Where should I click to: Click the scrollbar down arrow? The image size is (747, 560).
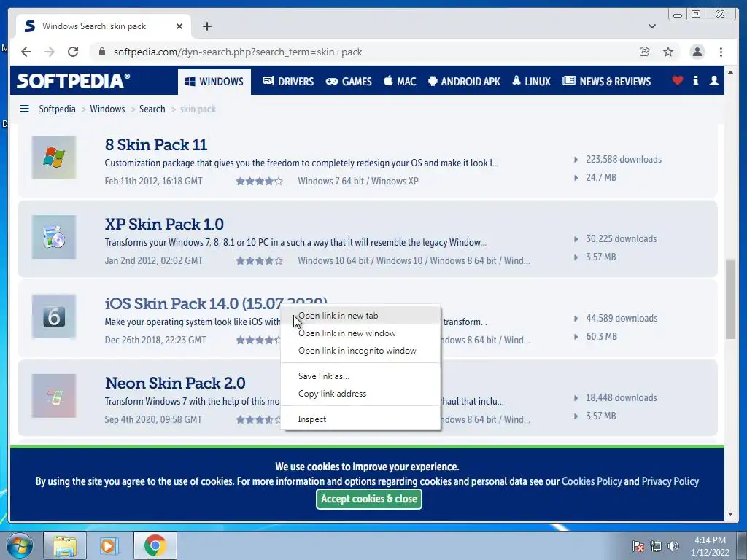click(731, 514)
